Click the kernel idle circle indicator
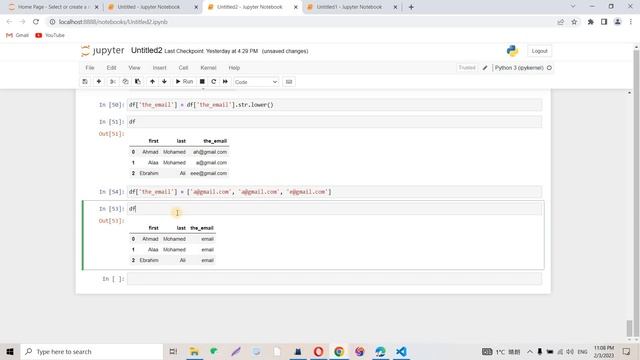This screenshot has height=360, width=640. pos(549,68)
